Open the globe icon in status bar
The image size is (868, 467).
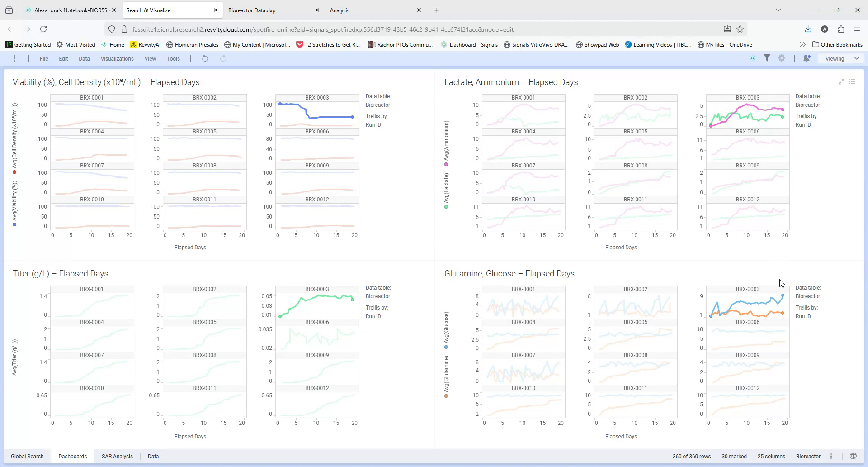853,456
